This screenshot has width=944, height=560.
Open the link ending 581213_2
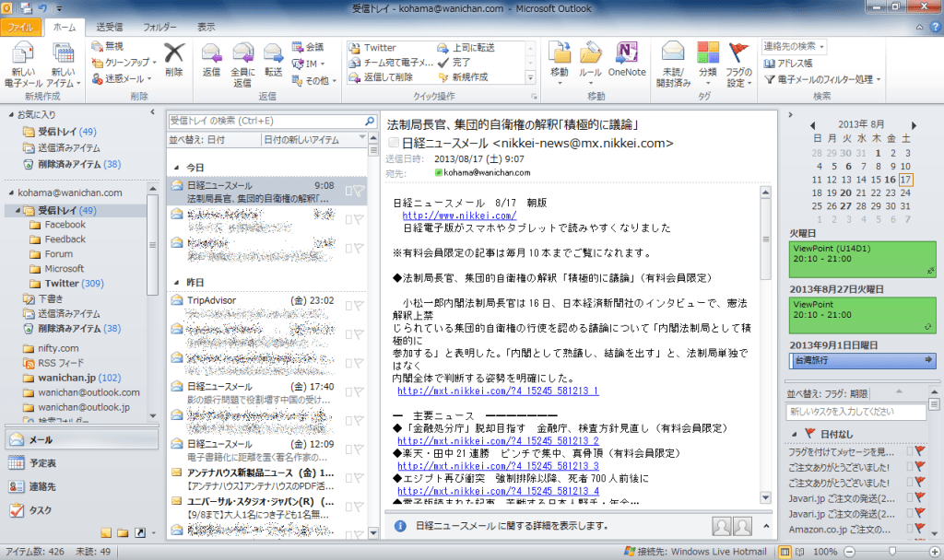(x=498, y=441)
